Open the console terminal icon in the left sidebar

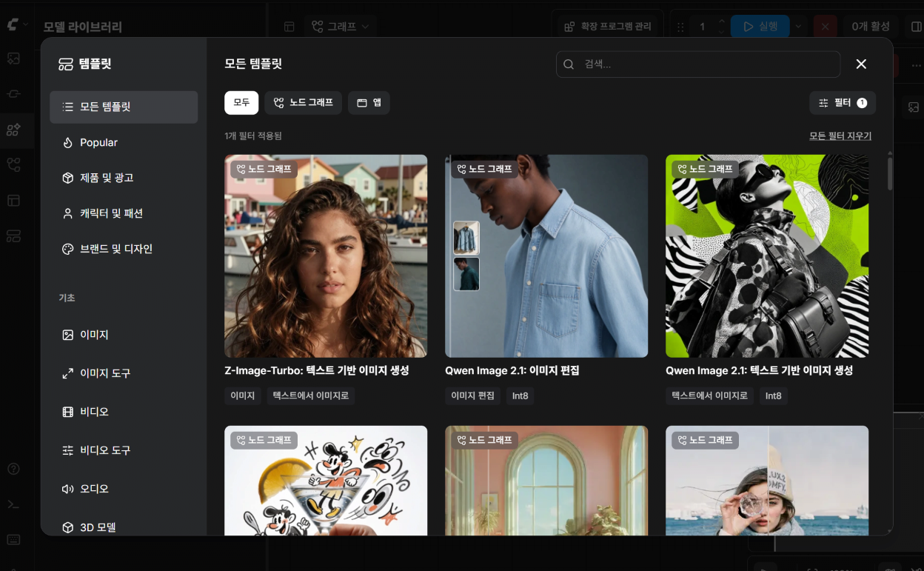coord(13,504)
